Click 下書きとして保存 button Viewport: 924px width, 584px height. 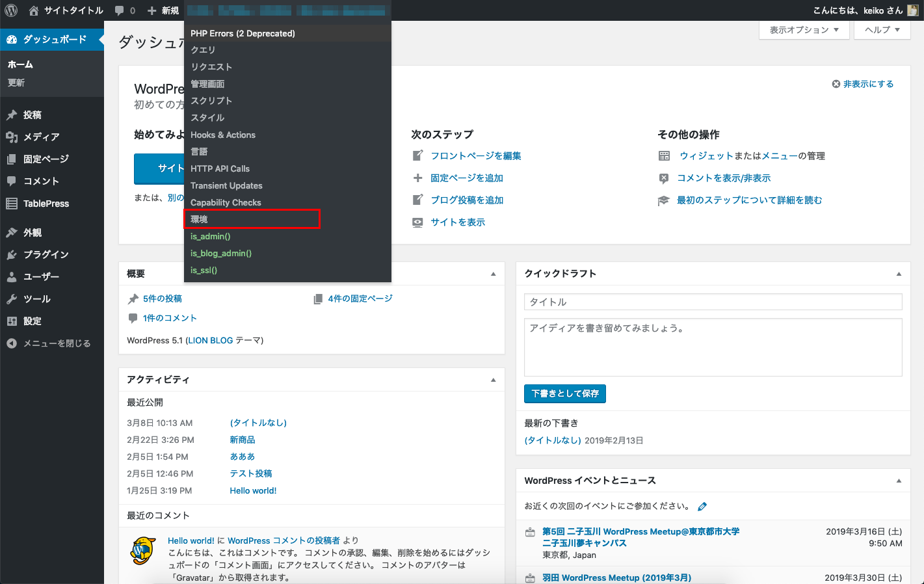(x=565, y=393)
